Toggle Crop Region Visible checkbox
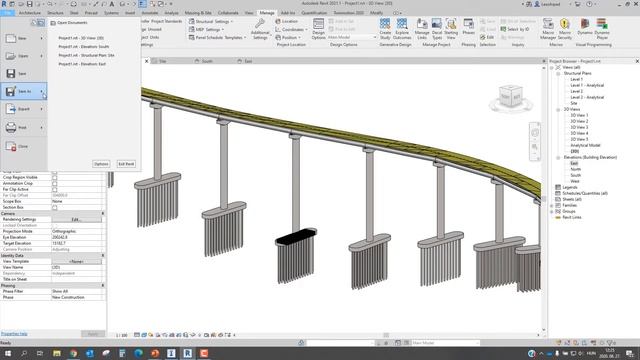640x360 pixels. click(x=54, y=178)
